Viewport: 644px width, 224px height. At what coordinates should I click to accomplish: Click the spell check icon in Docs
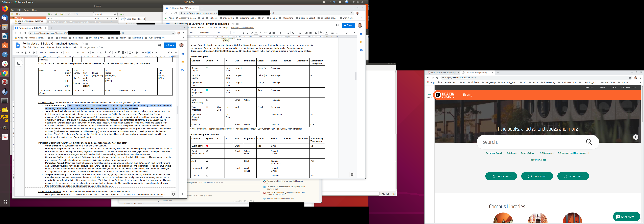click(30, 53)
